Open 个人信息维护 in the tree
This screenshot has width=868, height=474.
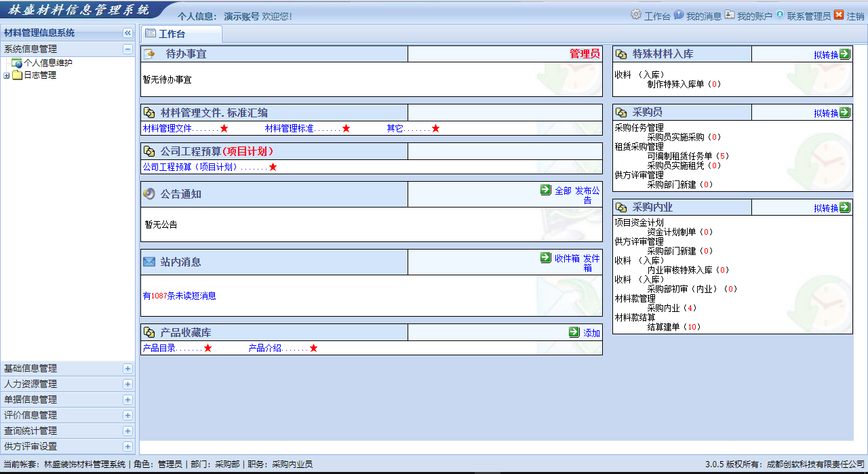click(47, 63)
